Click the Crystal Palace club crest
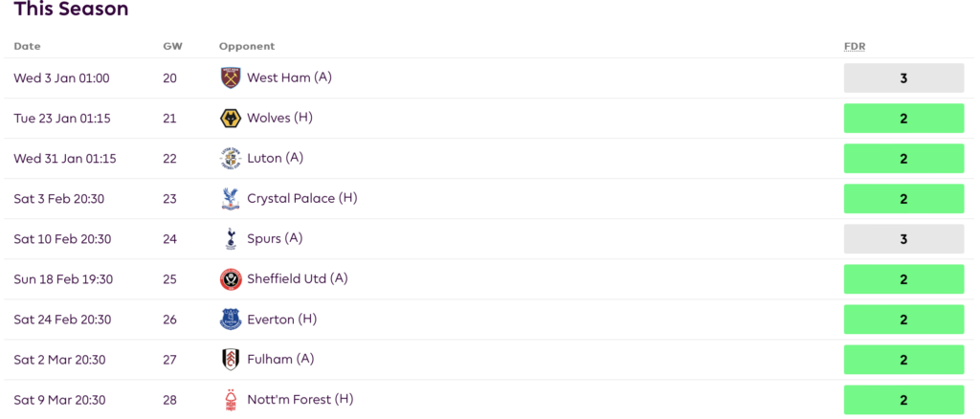980x419 pixels. [x=231, y=199]
